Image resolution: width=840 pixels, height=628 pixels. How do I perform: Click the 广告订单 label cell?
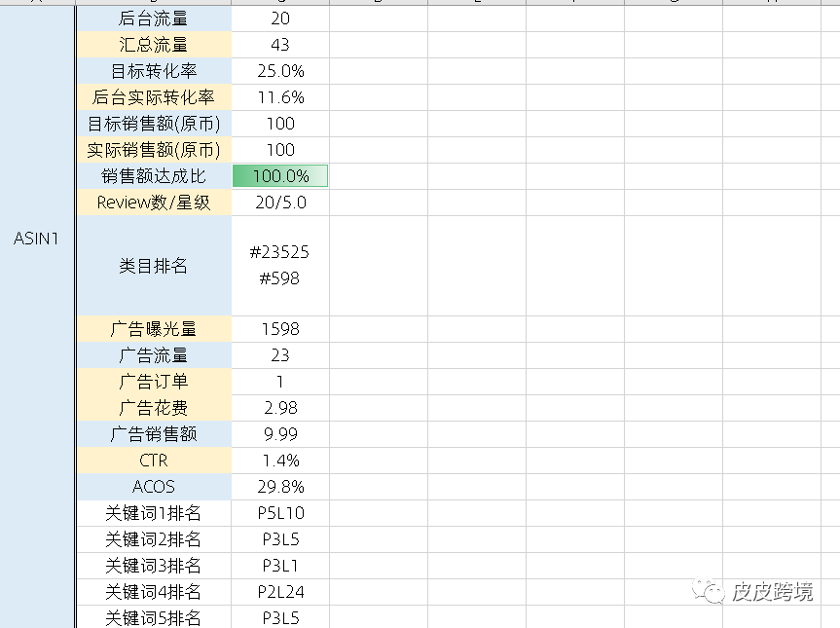point(153,381)
